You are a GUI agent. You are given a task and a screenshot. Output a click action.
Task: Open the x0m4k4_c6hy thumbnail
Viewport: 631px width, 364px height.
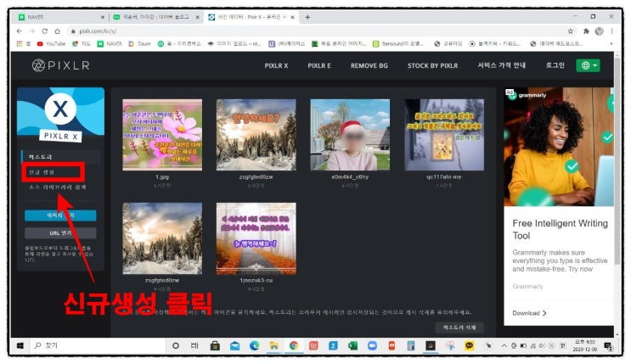tap(350, 135)
